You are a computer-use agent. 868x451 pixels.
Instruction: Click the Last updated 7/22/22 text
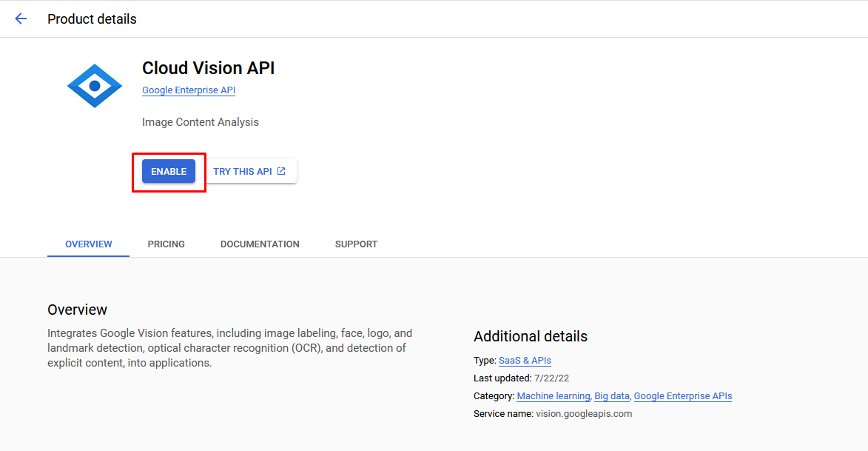pyautogui.click(x=521, y=378)
